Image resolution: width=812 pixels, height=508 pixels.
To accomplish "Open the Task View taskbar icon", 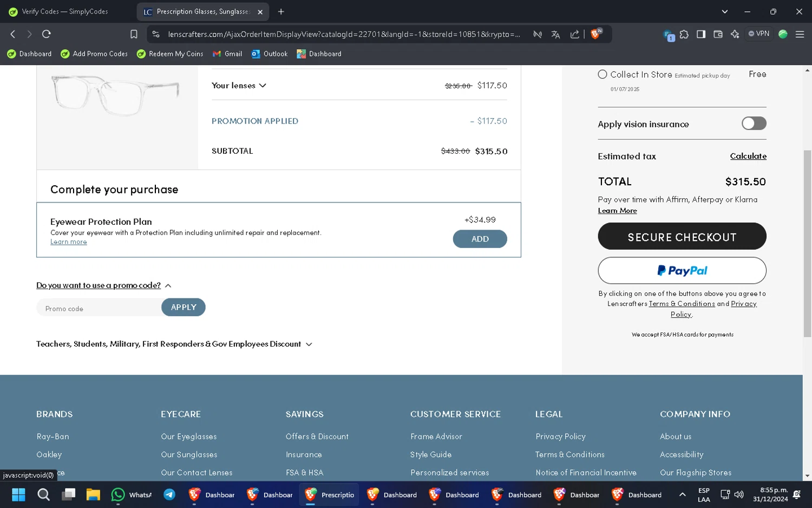I will point(68,494).
